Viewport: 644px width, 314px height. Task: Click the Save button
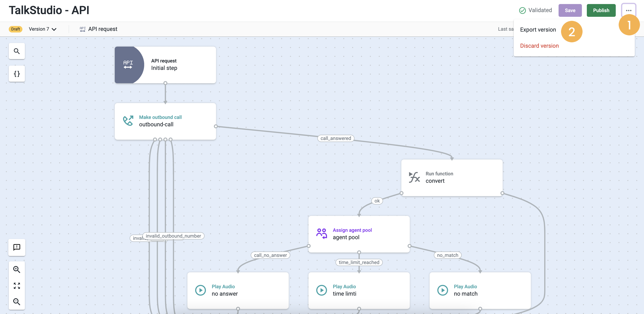(x=570, y=11)
